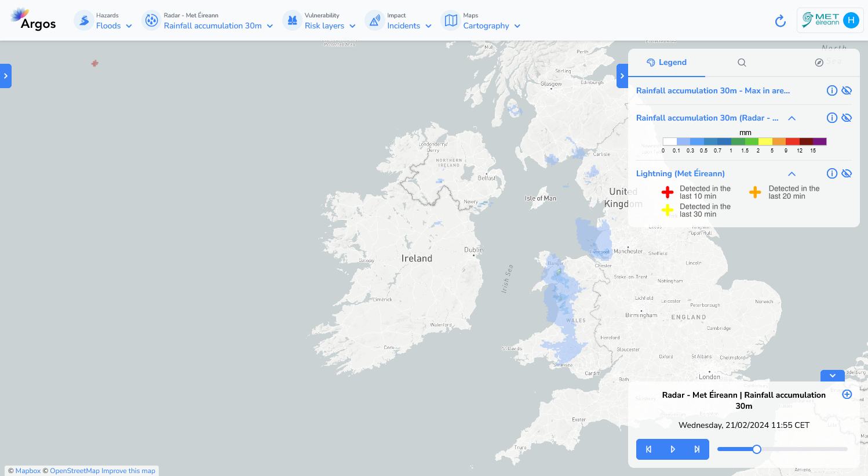Image resolution: width=868 pixels, height=476 pixels.
Task: Click the rainfall color scale bar
Action: click(745, 141)
